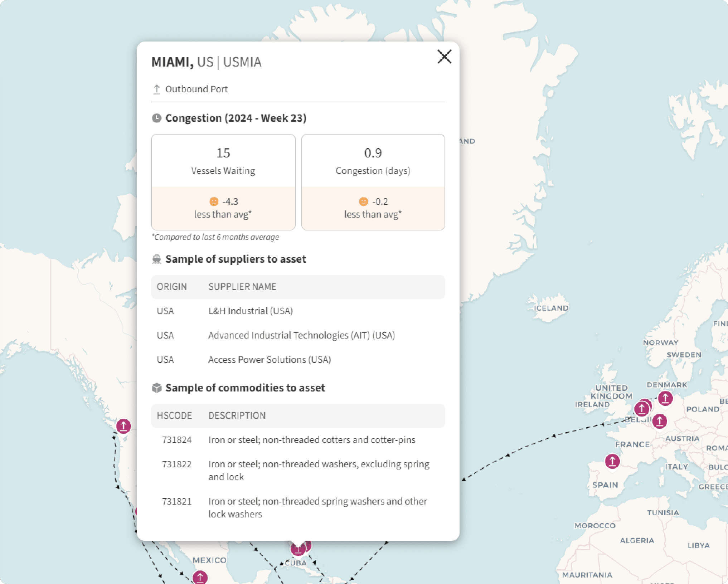Click the outbound port marker near Denmark
Screen dimensions: 728x584
click(x=665, y=398)
